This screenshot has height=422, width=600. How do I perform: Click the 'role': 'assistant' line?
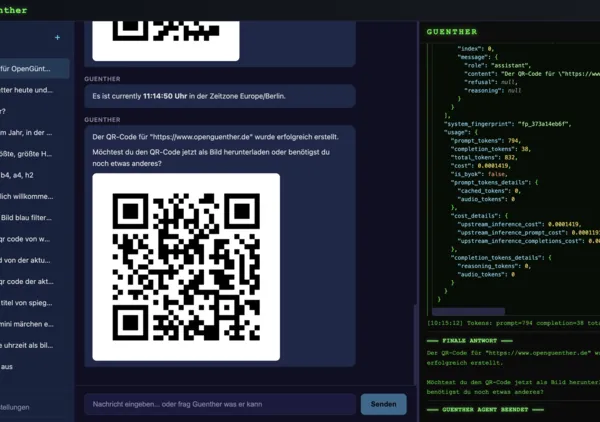[x=497, y=65]
